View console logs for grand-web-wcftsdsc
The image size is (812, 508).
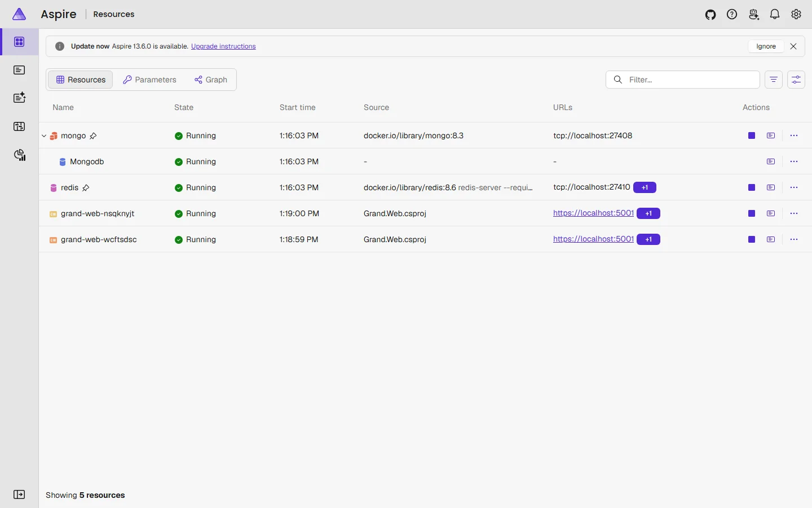pyautogui.click(x=771, y=239)
